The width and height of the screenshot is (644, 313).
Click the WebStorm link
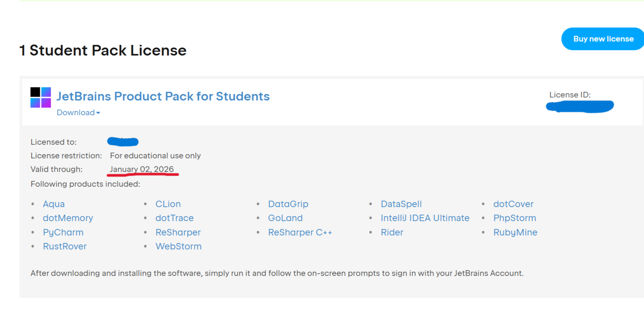[178, 246]
